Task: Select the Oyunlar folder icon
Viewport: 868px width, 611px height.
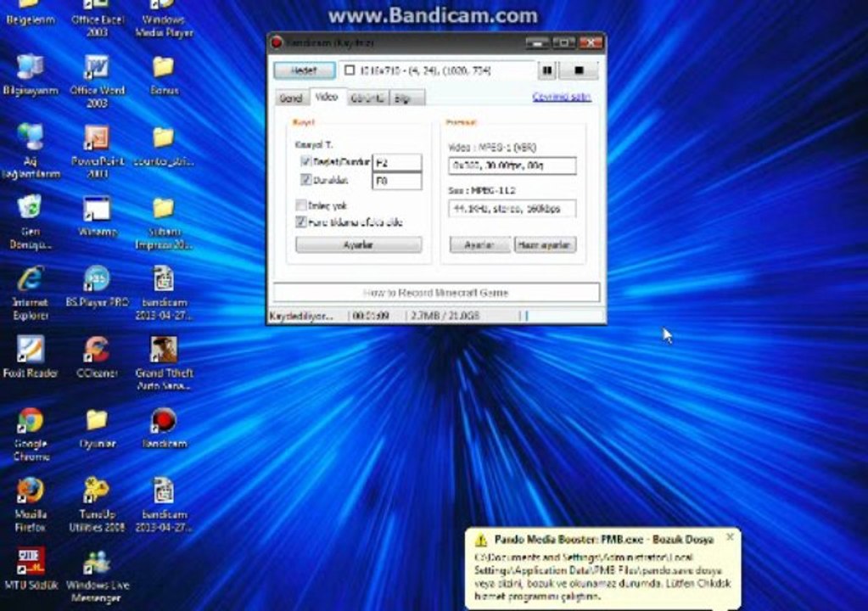Action: pos(97,421)
